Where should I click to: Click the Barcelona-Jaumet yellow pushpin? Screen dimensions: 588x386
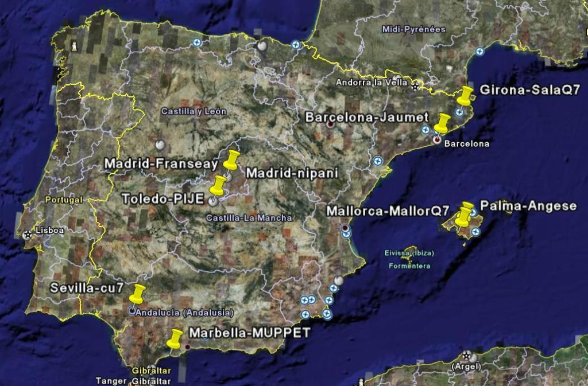pos(442,123)
